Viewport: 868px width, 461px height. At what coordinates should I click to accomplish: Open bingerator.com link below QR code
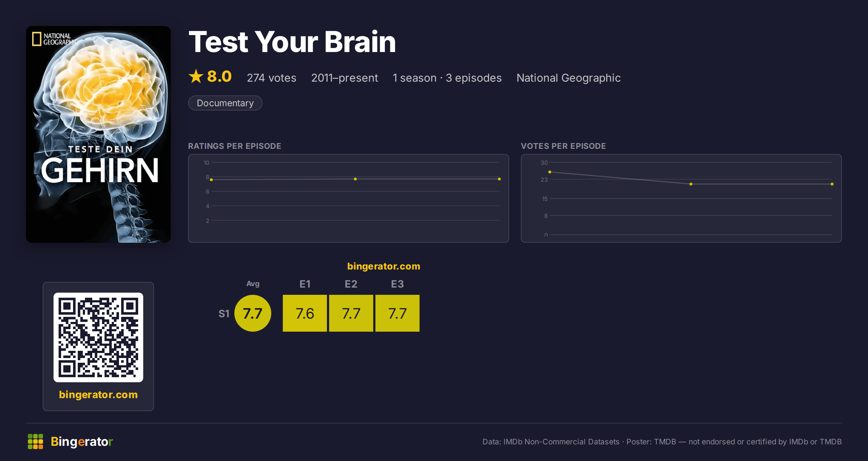[x=98, y=395]
